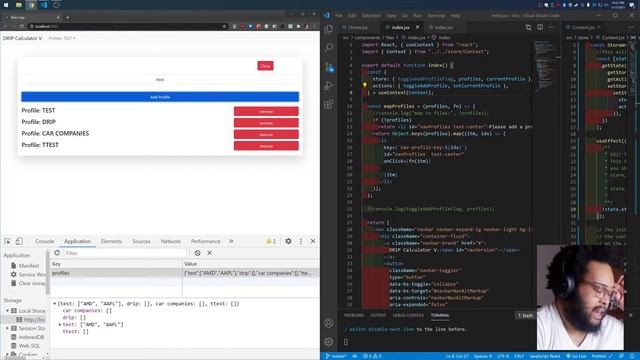
Task: Open the Windows Start menu
Action: click(x=6, y=5)
